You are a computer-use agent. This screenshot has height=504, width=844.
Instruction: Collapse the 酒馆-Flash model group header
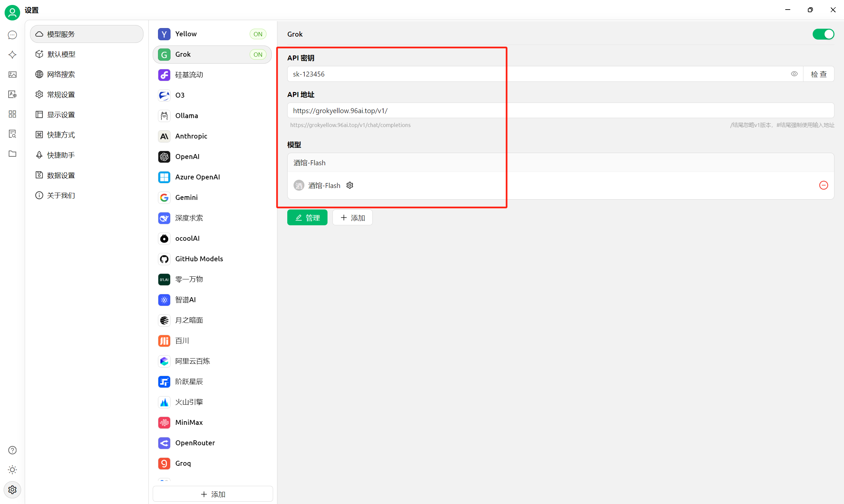pyautogui.click(x=560, y=163)
